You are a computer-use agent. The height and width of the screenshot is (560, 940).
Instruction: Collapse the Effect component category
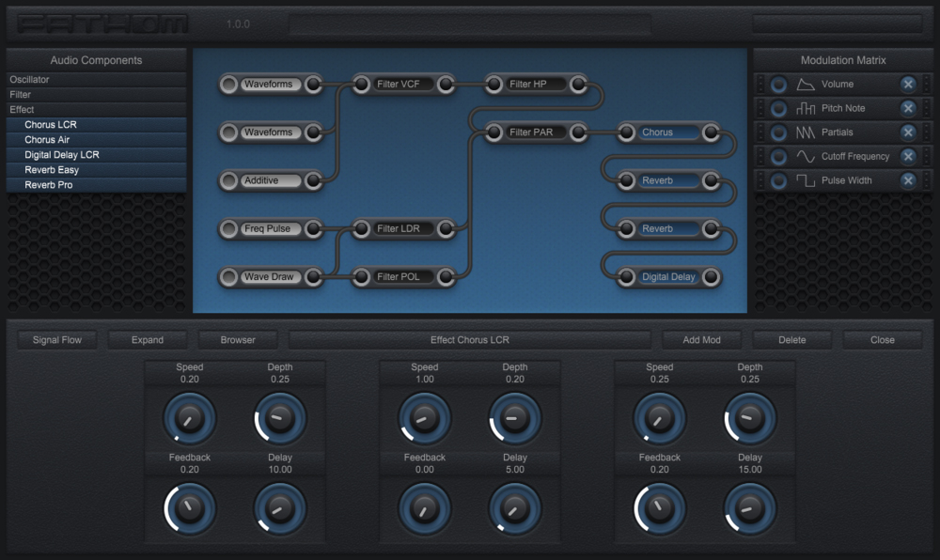tap(96, 110)
